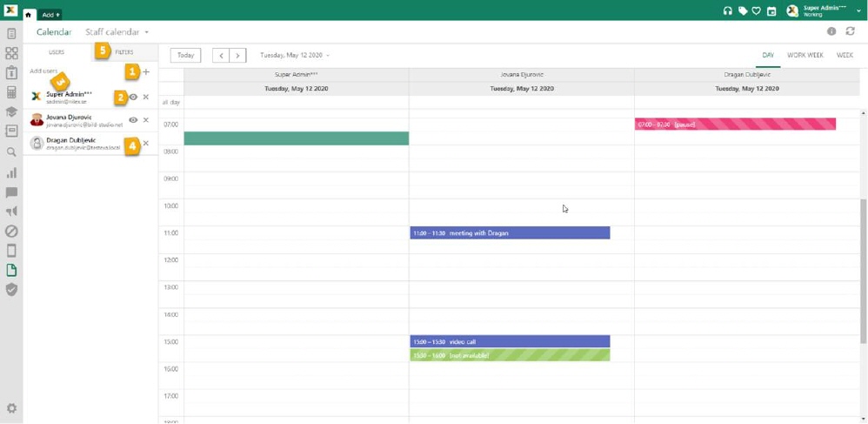Click the plus icon to add users
The image size is (868, 424).
[146, 72]
